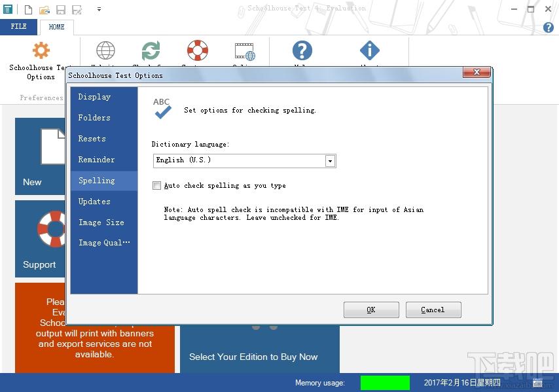Image resolution: width=559 pixels, height=392 pixels.
Task: Open the Dictionary language dropdown arrow
Action: [330, 161]
